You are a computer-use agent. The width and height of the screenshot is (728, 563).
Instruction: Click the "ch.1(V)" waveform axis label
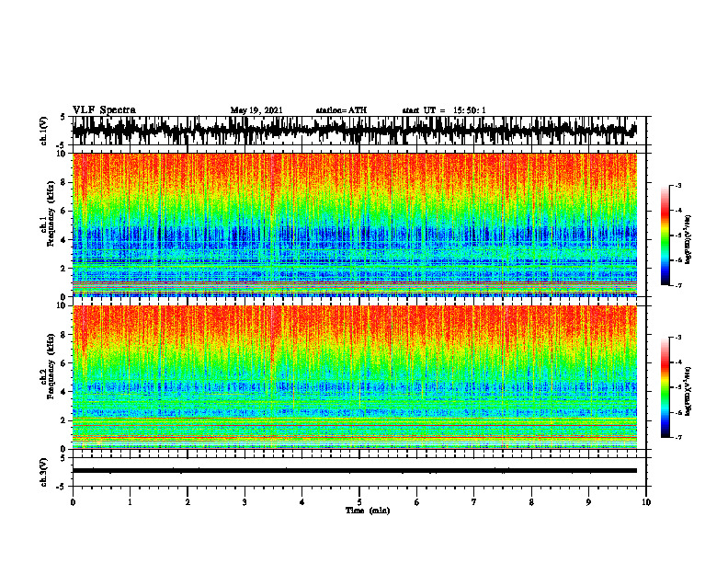point(44,131)
